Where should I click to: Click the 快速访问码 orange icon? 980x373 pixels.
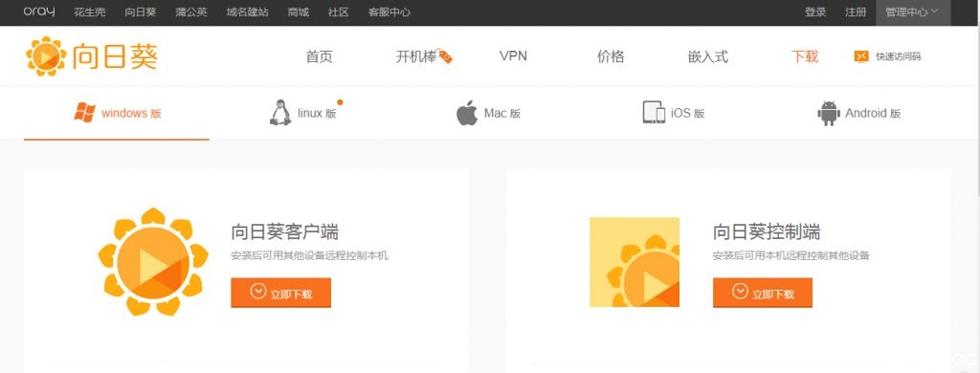(861, 56)
